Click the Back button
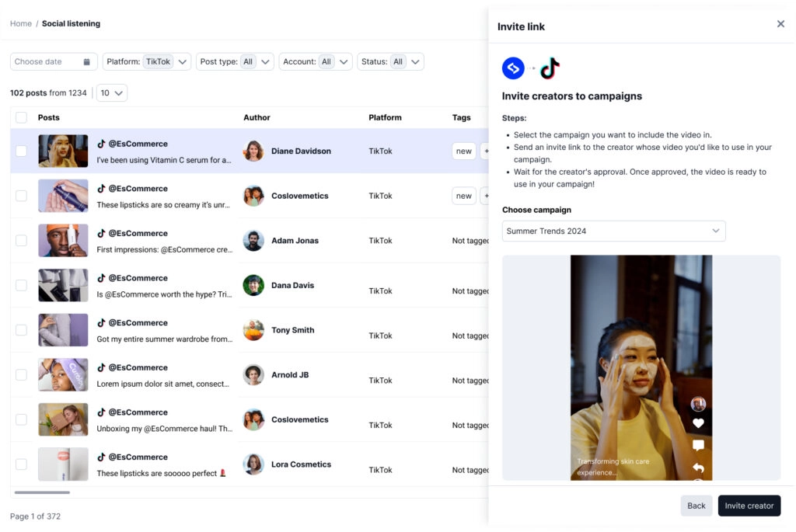Viewport: 796px width, 532px height. tap(696, 506)
